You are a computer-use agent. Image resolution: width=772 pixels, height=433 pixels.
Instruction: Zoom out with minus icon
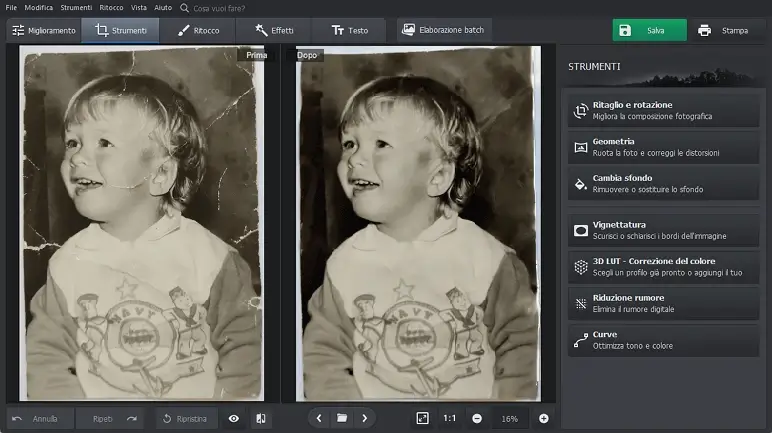(477, 419)
